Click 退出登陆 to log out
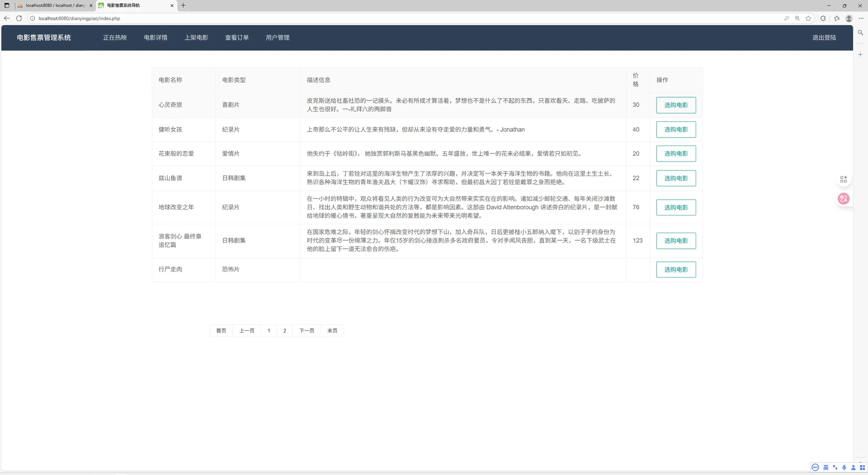This screenshot has width=868, height=475. click(x=824, y=37)
